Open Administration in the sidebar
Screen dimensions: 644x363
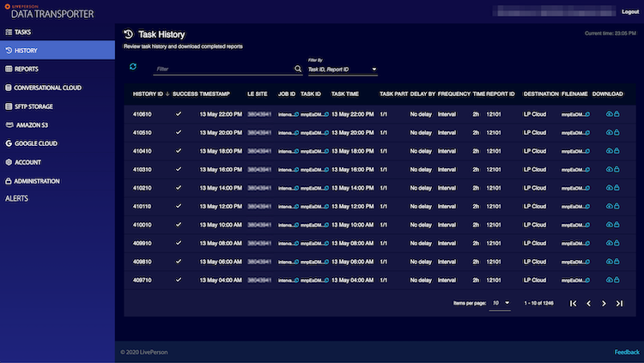[58, 181]
